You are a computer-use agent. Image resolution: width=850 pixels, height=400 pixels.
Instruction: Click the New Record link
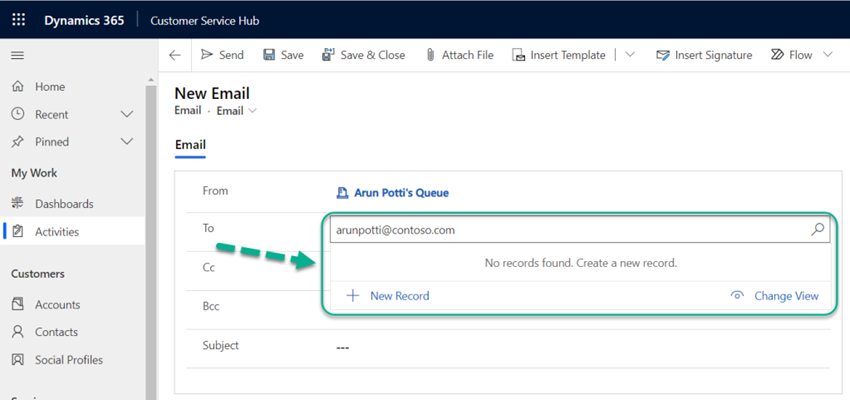click(x=400, y=296)
